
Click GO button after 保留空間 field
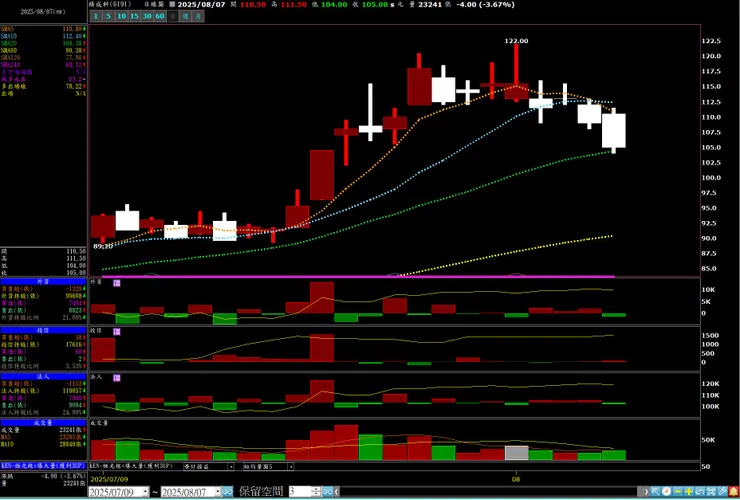pyautogui.click(x=328, y=492)
